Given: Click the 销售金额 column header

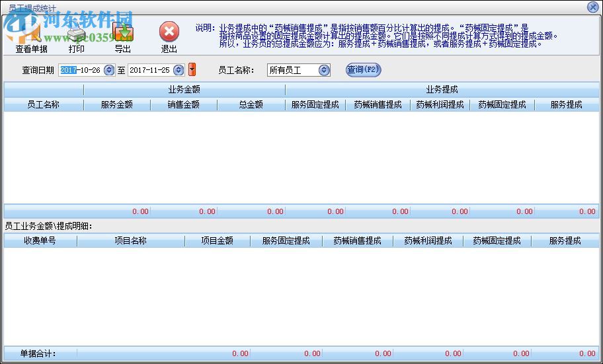Looking at the screenshot, I should coord(184,104).
